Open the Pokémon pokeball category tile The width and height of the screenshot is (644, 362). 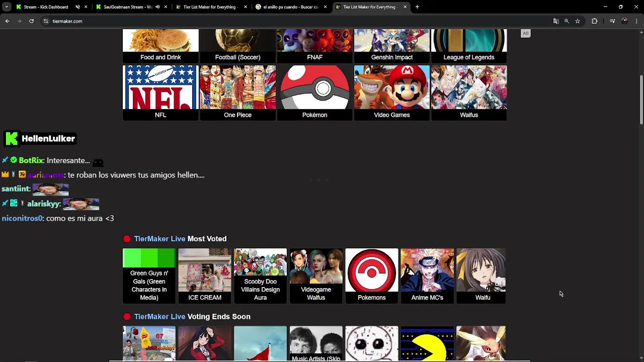[314, 93]
